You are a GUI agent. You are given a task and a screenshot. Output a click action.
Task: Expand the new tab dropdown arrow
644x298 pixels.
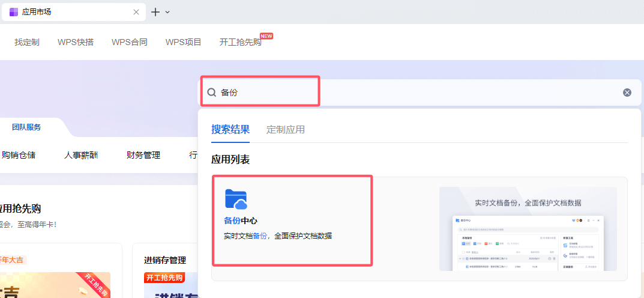tap(167, 13)
